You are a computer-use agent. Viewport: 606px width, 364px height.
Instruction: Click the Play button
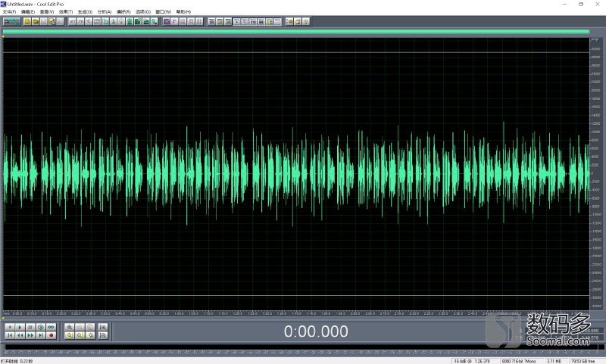click(20, 326)
